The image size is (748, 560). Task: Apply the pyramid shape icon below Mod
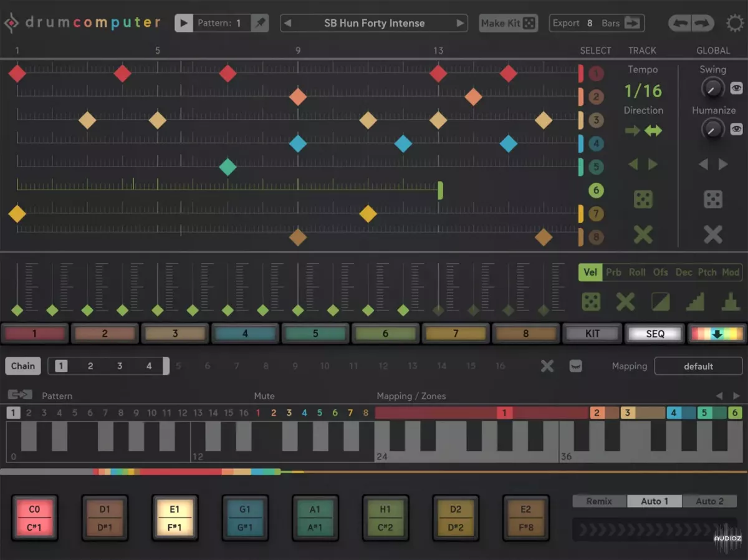click(730, 302)
